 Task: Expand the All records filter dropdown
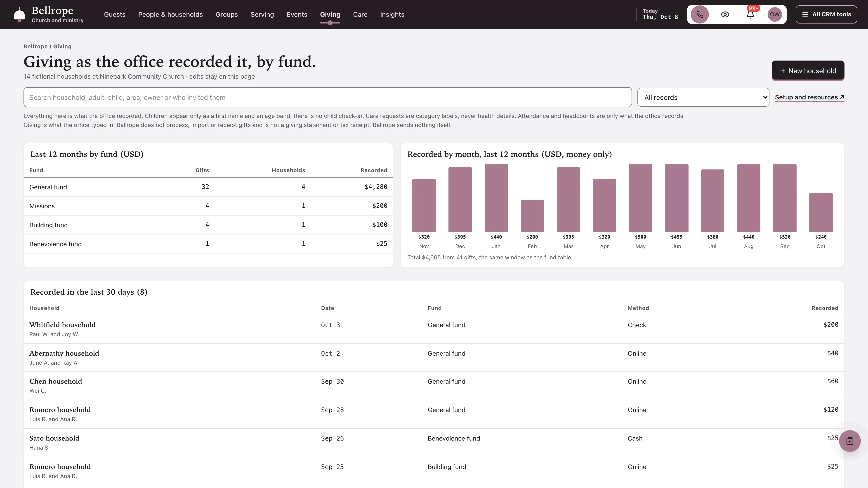coord(703,97)
